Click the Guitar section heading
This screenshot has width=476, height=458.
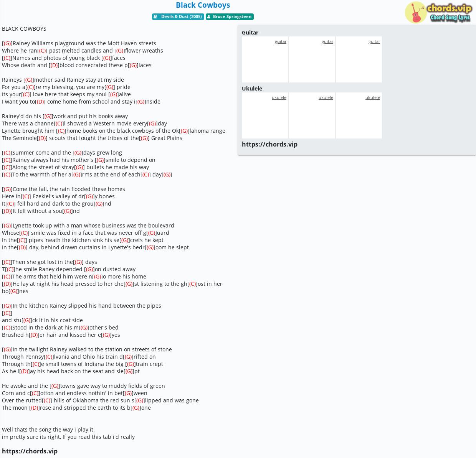pos(250,33)
